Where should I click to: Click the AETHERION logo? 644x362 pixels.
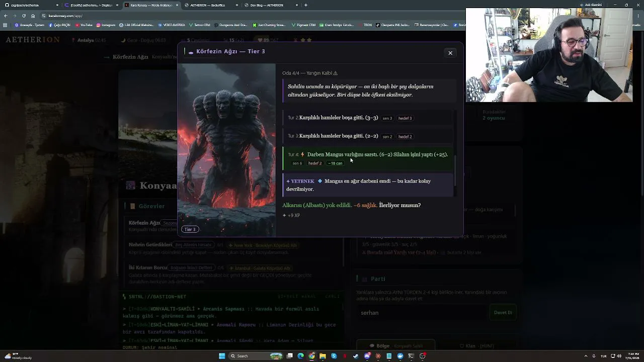click(x=33, y=40)
